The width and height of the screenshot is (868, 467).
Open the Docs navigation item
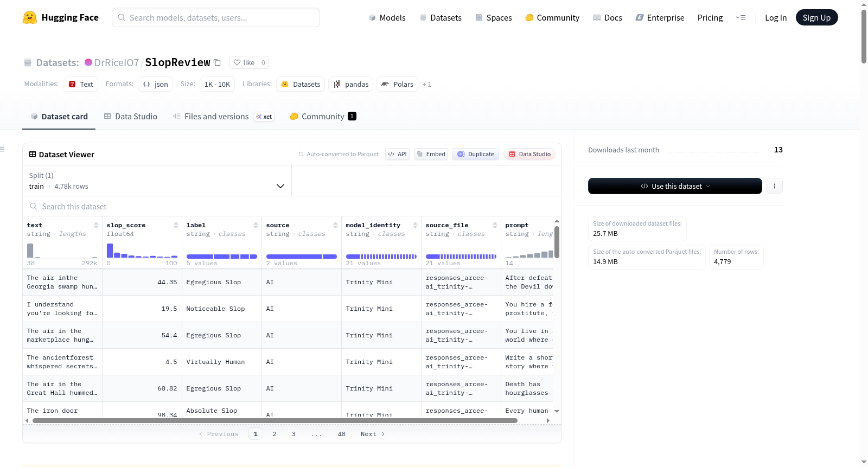[x=608, y=17]
